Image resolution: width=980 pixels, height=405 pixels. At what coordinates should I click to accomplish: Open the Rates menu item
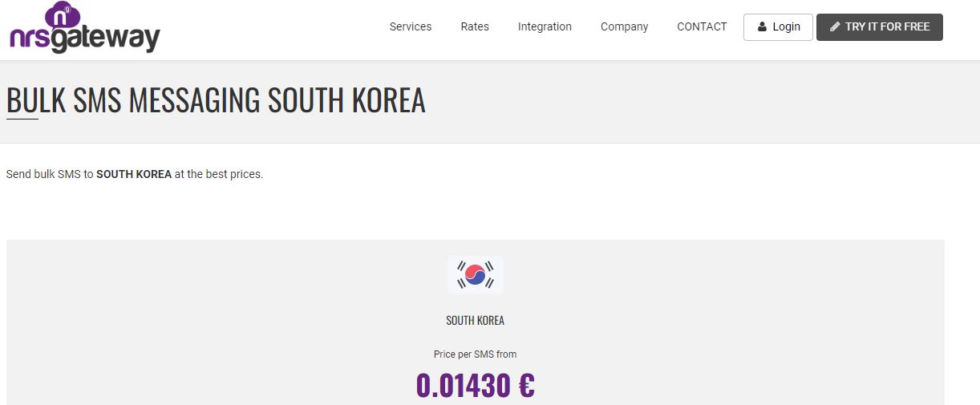click(475, 26)
